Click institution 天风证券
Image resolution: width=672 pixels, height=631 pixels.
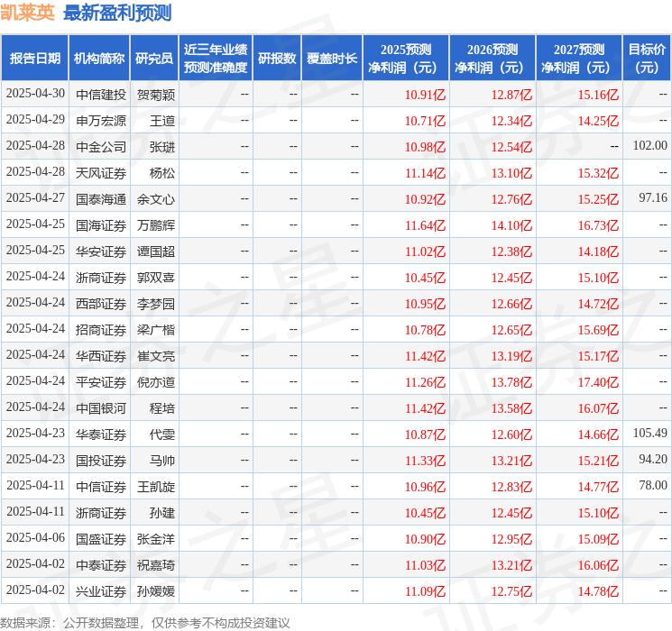point(101,173)
